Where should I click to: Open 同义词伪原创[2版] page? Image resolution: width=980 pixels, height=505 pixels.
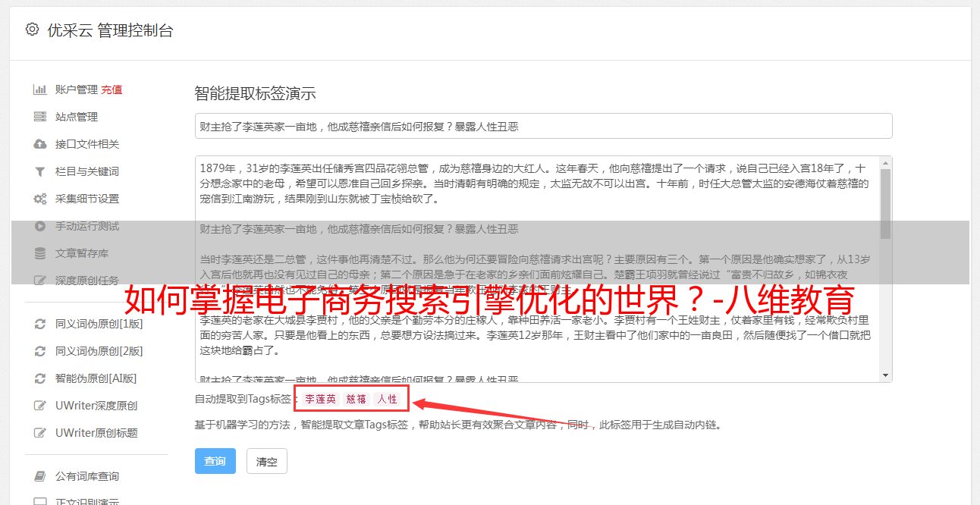(99, 351)
